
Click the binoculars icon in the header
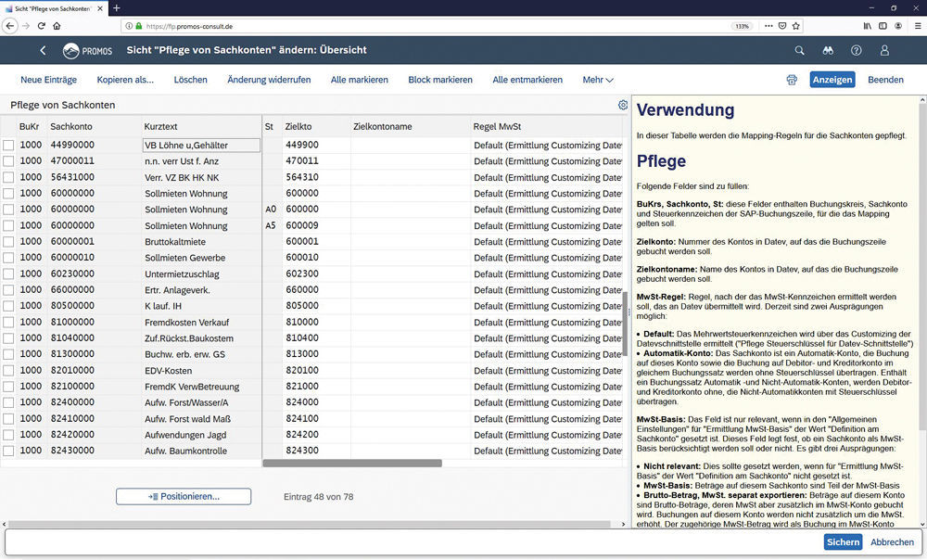coord(829,50)
